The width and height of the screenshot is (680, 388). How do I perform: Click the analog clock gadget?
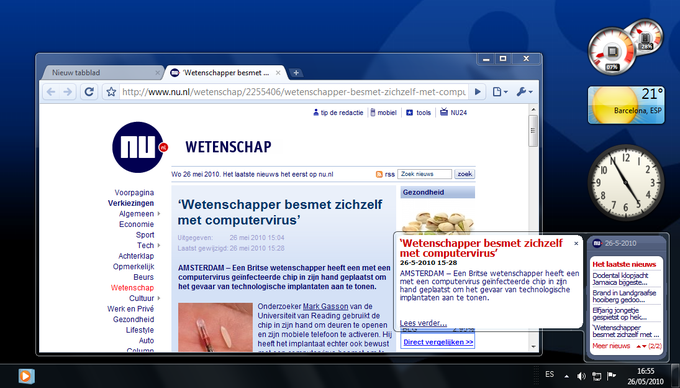(626, 183)
